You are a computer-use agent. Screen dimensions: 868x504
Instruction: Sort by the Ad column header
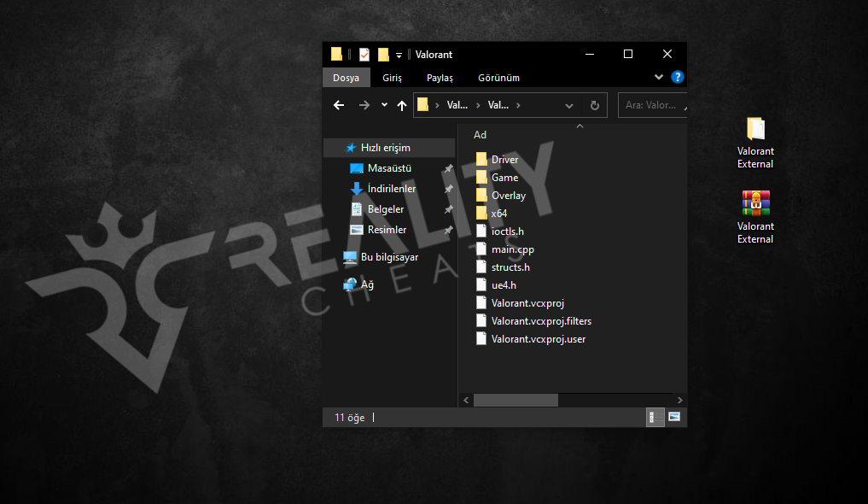(480, 135)
